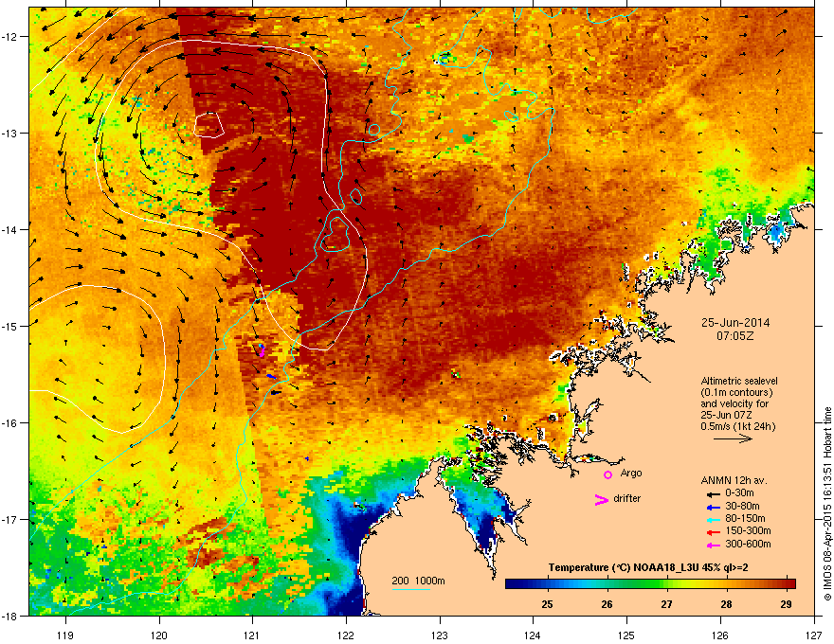
Task: Click the date label 25-Jun-2014
Action: pyautogui.click(x=735, y=323)
